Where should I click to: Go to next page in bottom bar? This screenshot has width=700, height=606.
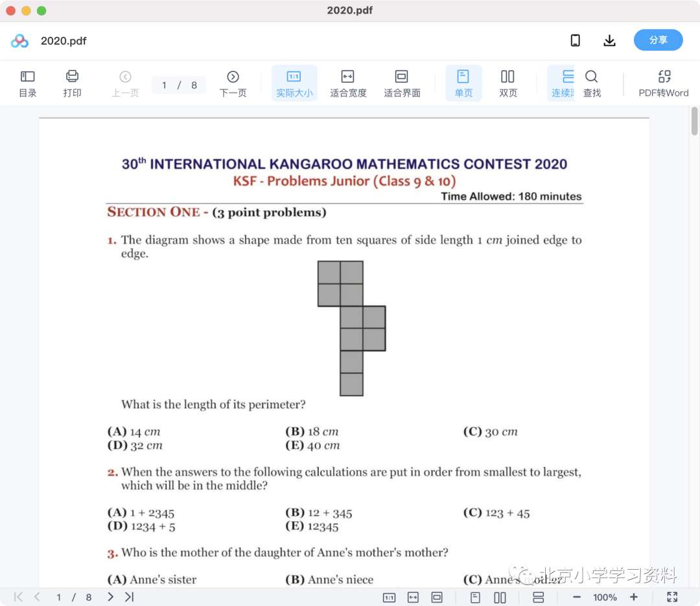(110, 597)
